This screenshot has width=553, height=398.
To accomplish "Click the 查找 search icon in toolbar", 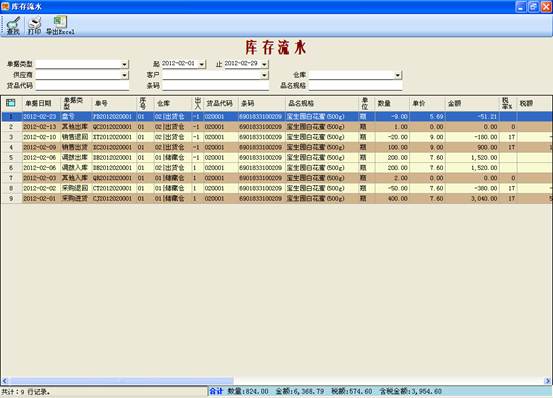I will [x=13, y=26].
